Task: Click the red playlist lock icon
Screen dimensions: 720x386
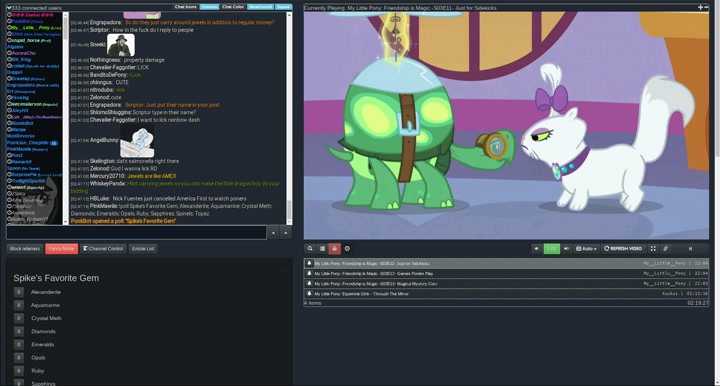Action: [x=335, y=249]
